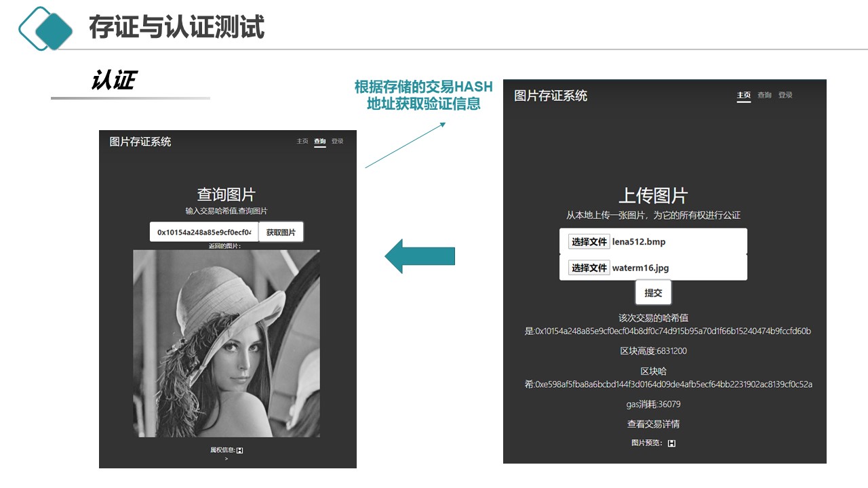Open the 查看交易详情 link

pyautogui.click(x=653, y=424)
